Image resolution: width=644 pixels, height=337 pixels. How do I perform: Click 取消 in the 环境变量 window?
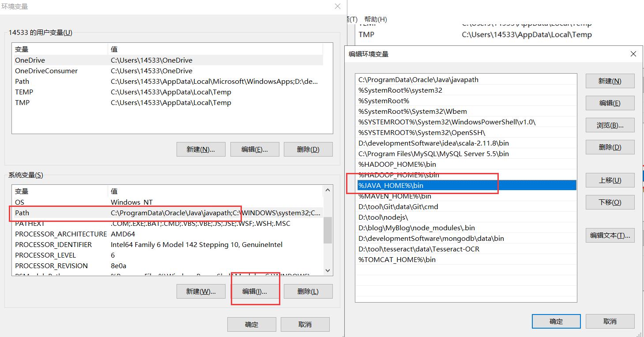pos(305,325)
